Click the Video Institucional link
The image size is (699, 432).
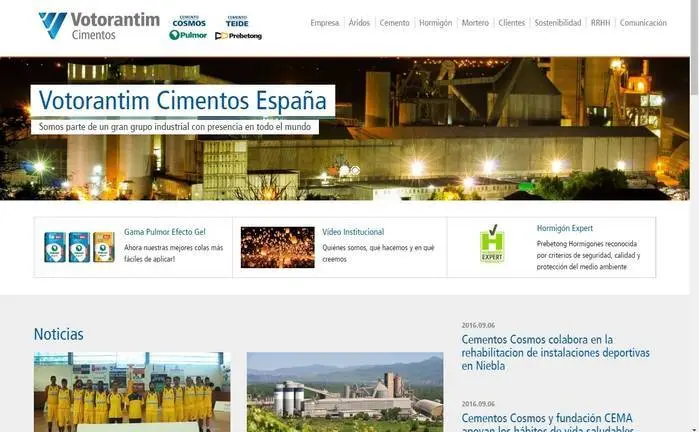tap(353, 232)
